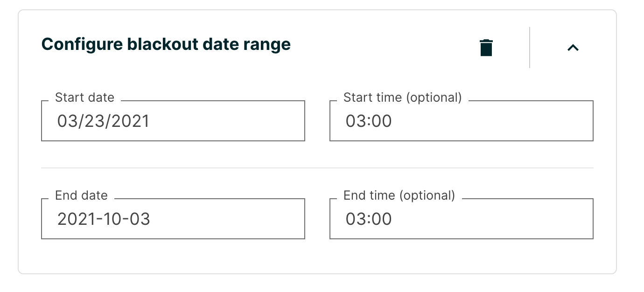Click the minutes digits in End time value
644x292 pixels.
coord(383,219)
